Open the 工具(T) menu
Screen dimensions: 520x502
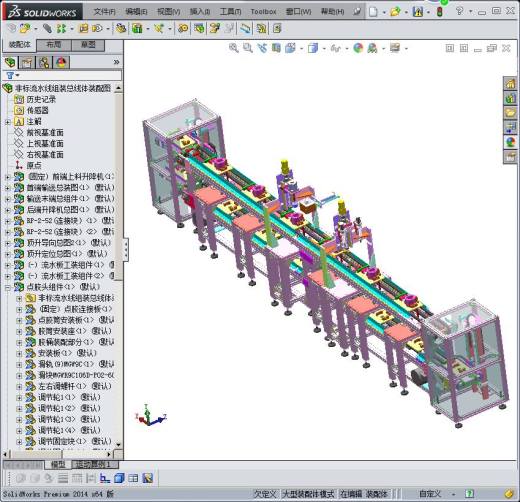pos(230,12)
